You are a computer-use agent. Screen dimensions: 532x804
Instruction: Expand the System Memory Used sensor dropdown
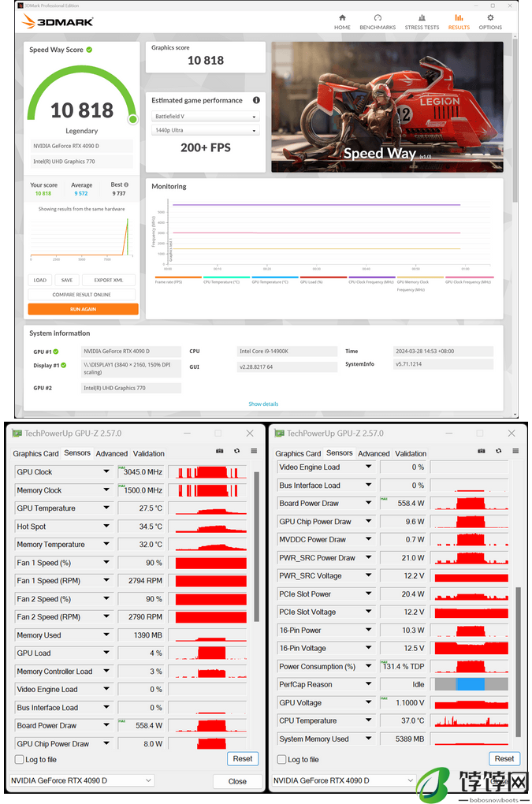coord(369,739)
